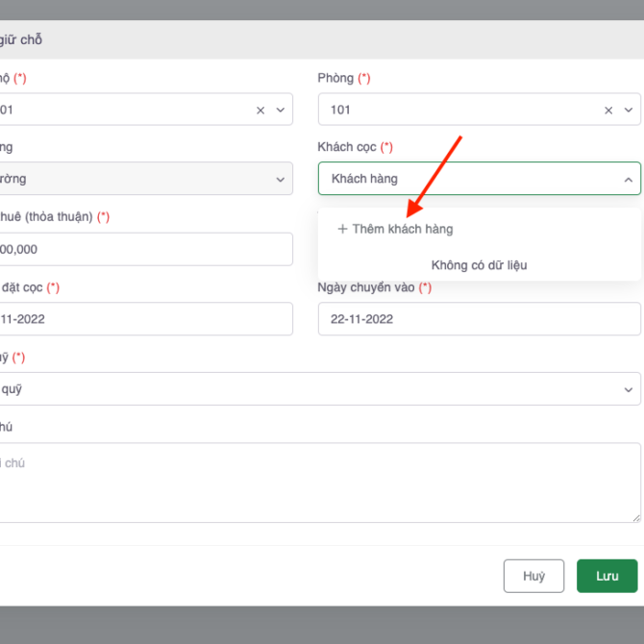Open the left 101 dropdown chevron
644x644 pixels.
click(281, 111)
